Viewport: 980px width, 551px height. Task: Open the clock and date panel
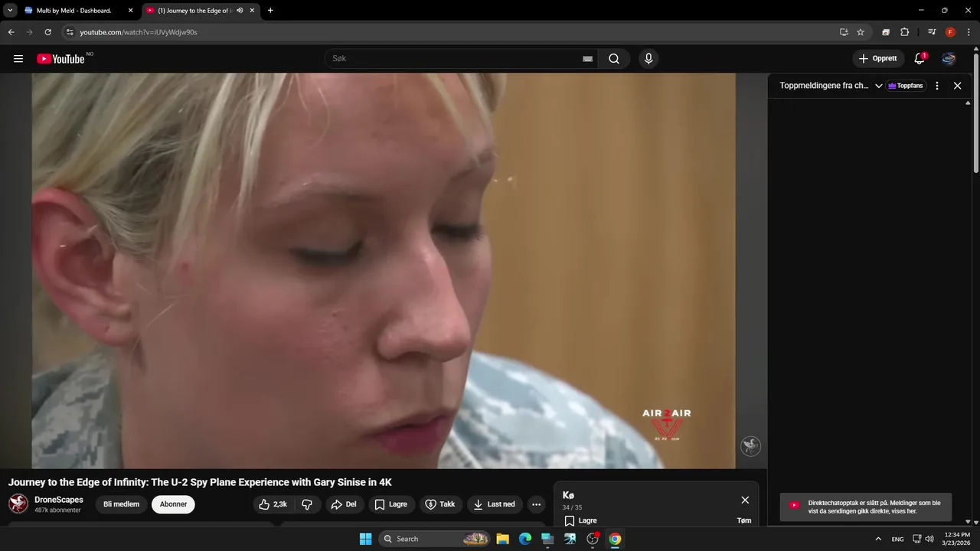point(956,539)
